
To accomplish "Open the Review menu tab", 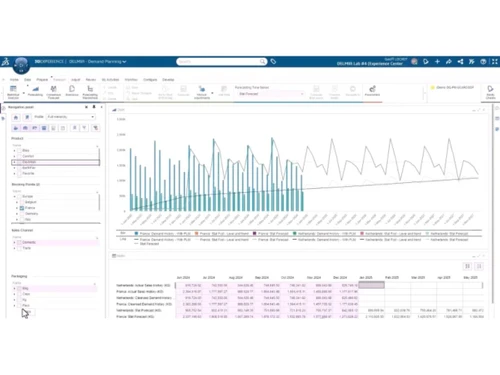I will click(x=91, y=80).
